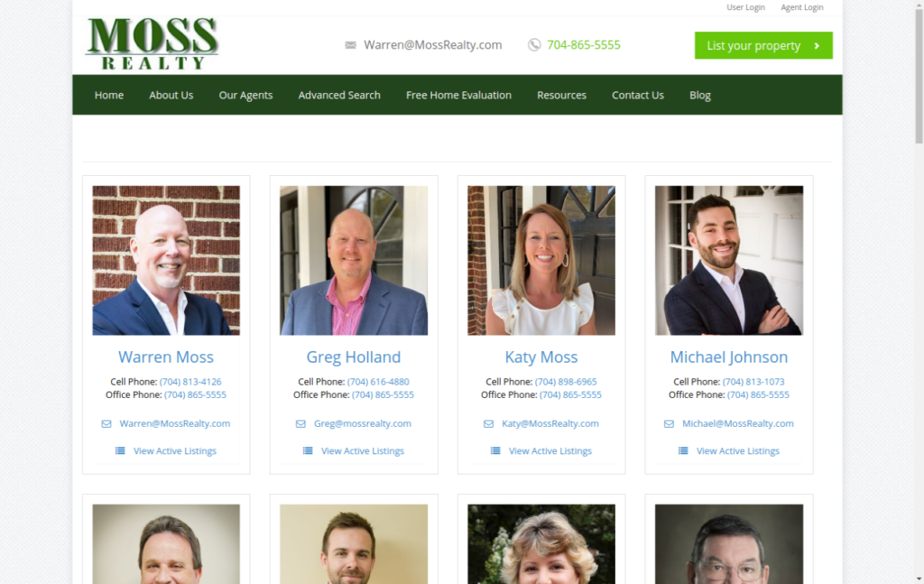924x584 pixels.
Task: Open the Our Agents menu item
Action: [245, 95]
